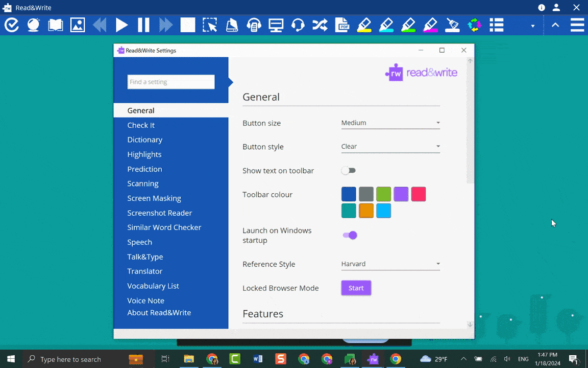The height and width of the screenshot is (368, 588).
Task: Select the yellow highlighter tool
Action: (x=364, y=25)
